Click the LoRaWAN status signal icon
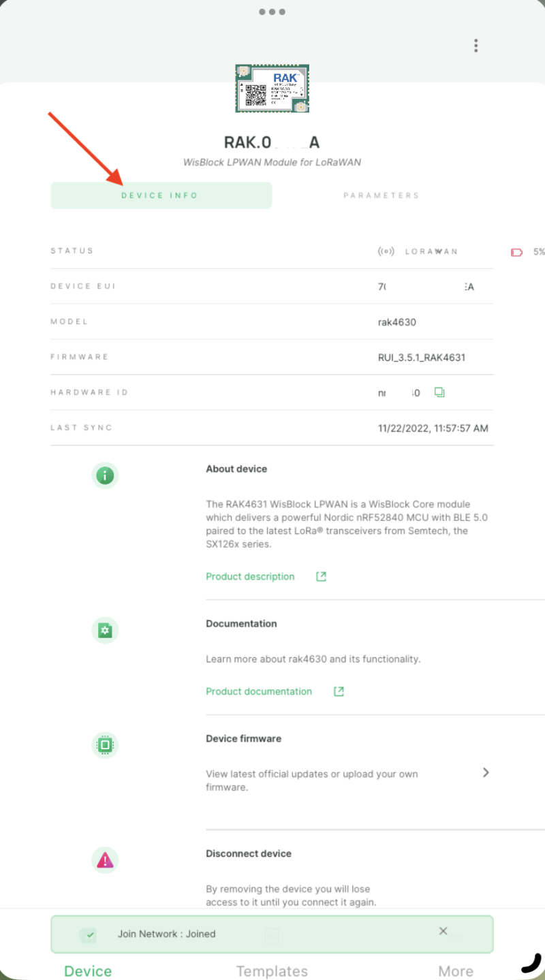The image size is (545, 980). (x=386, y=251)
